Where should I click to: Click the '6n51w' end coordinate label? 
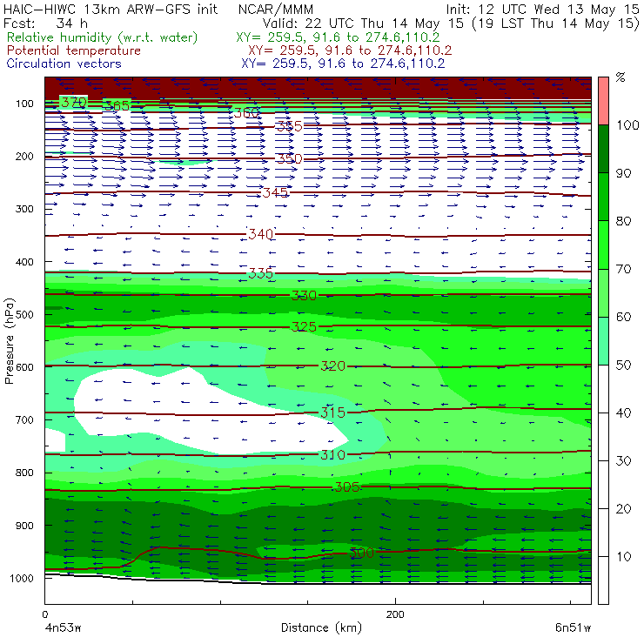coord(573,627)
